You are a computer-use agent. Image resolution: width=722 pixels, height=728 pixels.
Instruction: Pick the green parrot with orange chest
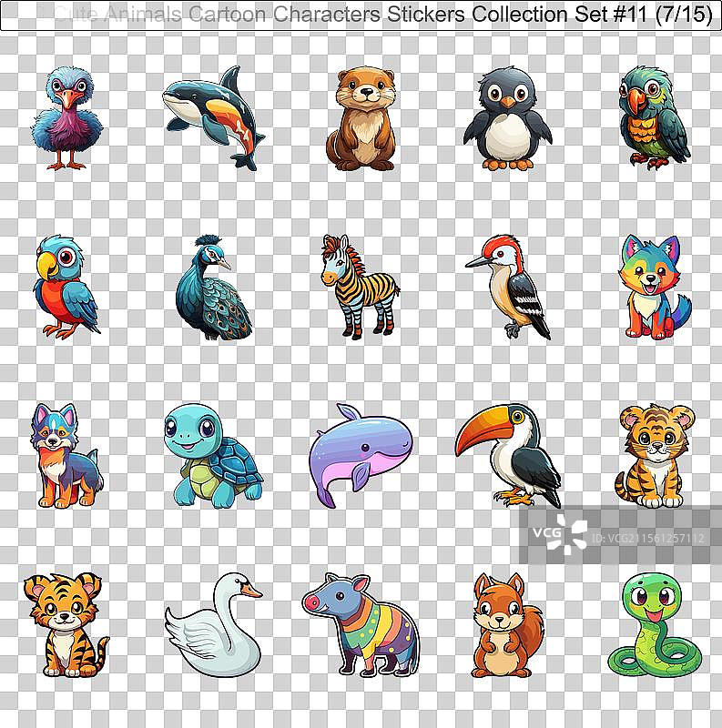pyautogui.click(x=654, y=118)
